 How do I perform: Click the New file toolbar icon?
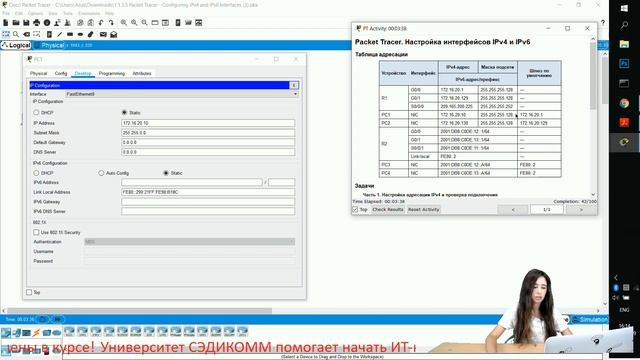[x=6, y=23]
